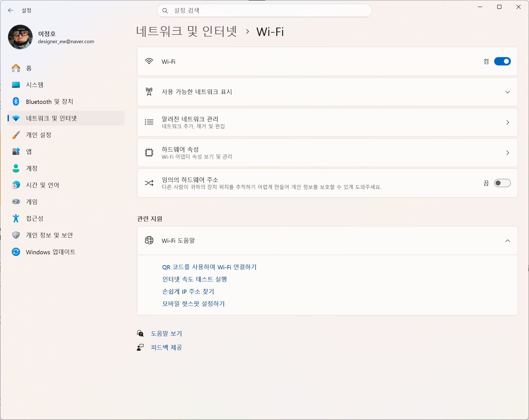Click the 알려진 네트워크 관리 list icon
Viewport: 529px width, 420px height.
pyautogui.click(x=149, y=122)
